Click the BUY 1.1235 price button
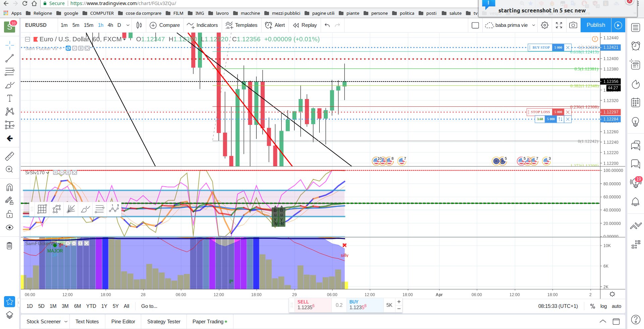Viewport: 644px width, 329px height. [365, 305]
